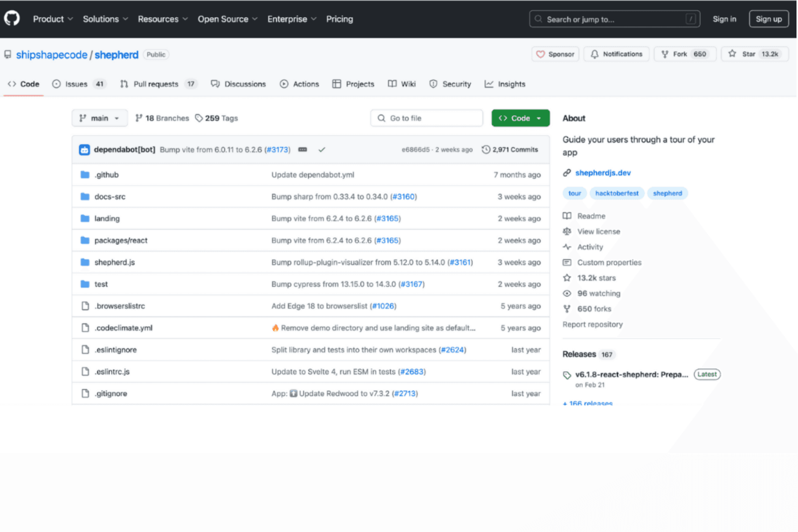Click the heart Sponsor button
This screenshot has height=532, width=798.
[x=555, y=54]
